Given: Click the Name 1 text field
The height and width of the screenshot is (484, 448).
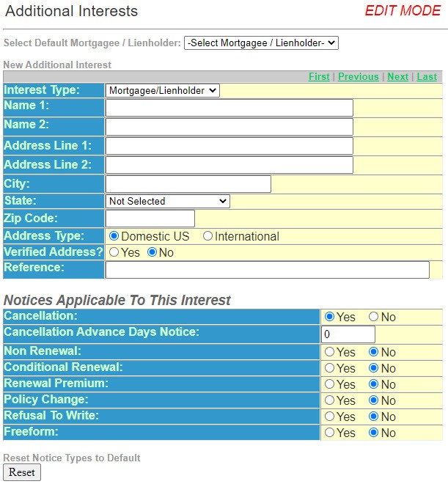Looking at the screenshot, I should [229, 108].
